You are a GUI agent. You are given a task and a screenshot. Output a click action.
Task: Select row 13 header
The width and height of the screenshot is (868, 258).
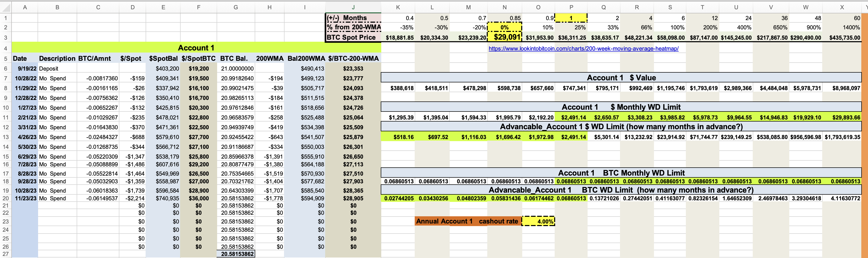click(x=6, y=137)
